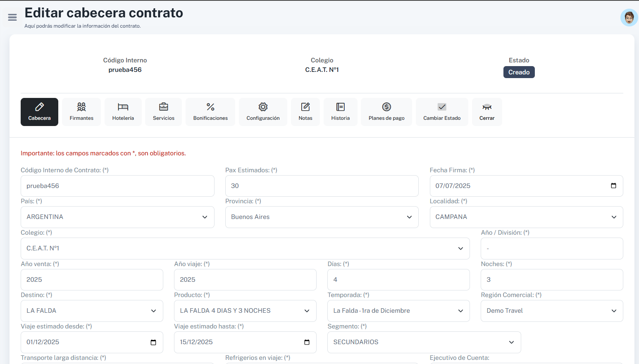Image resolution: width=639 pixels, height=364 pixels.
Task: Open the Configuración tab
Action: click(x=263, y=112)
